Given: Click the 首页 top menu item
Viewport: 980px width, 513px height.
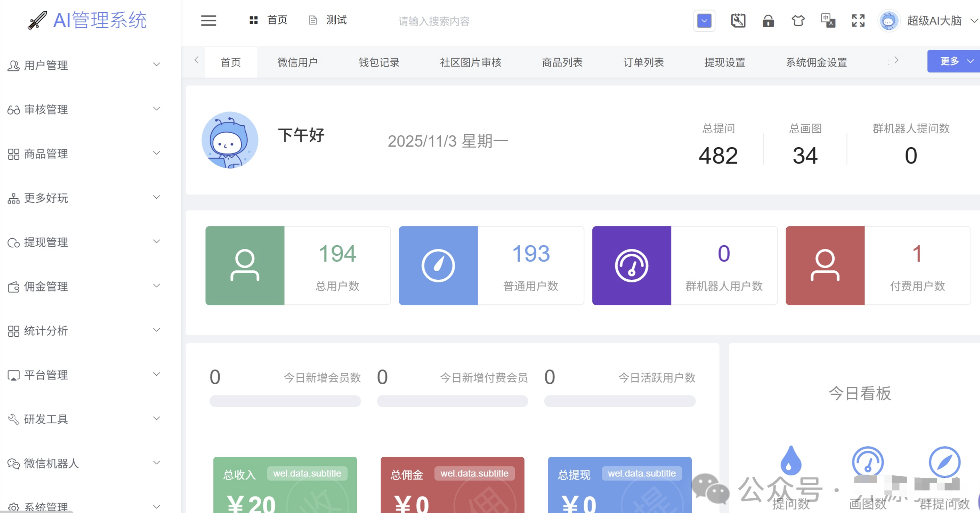Looking at the screenshot, I should tap(268, 20).
